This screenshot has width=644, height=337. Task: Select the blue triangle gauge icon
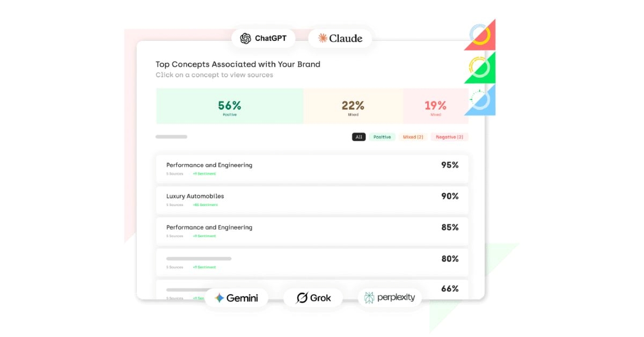pos(480,100)
